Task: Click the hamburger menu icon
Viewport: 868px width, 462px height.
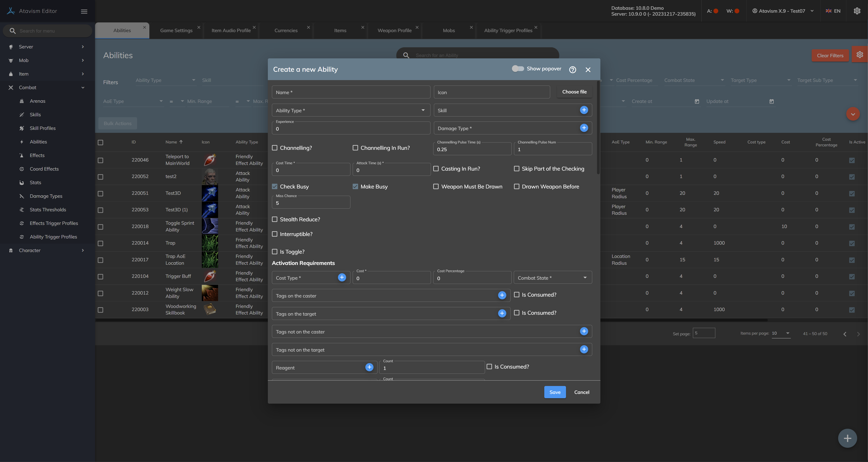Action: [84, 11]
